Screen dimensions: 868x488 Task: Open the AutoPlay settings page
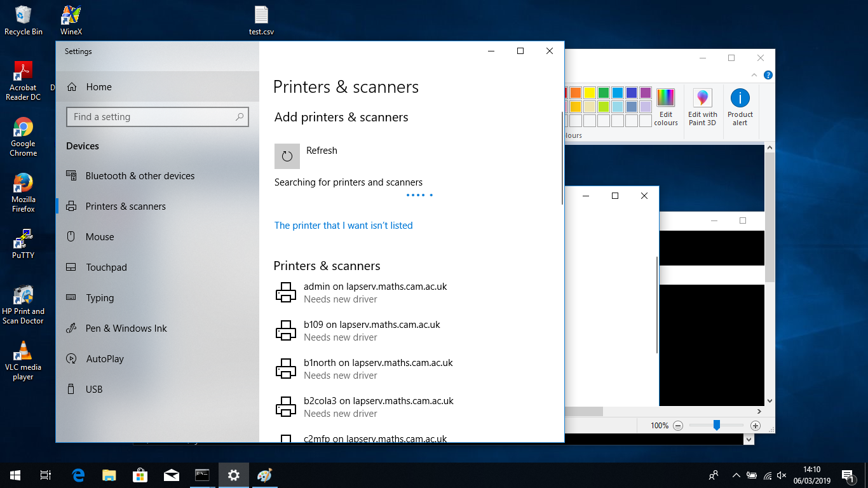105,359
